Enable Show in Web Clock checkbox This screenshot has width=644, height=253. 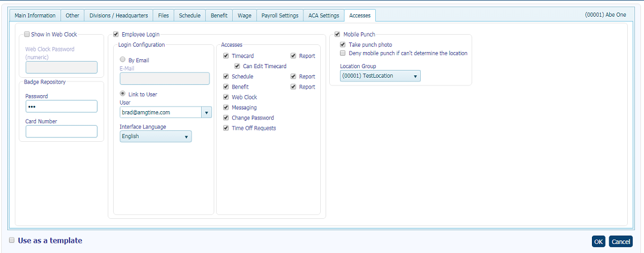tap(27, 35)
